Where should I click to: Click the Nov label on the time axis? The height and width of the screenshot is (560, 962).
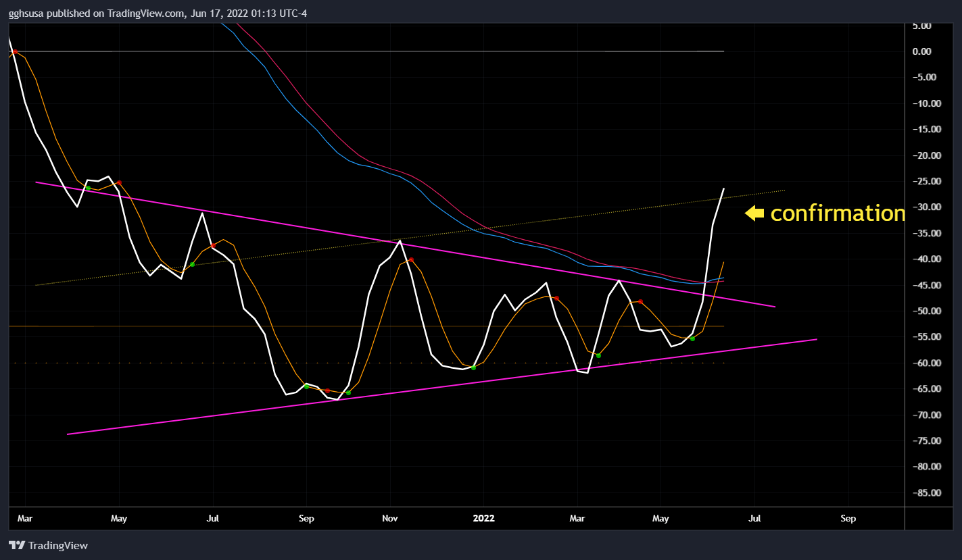389,518
